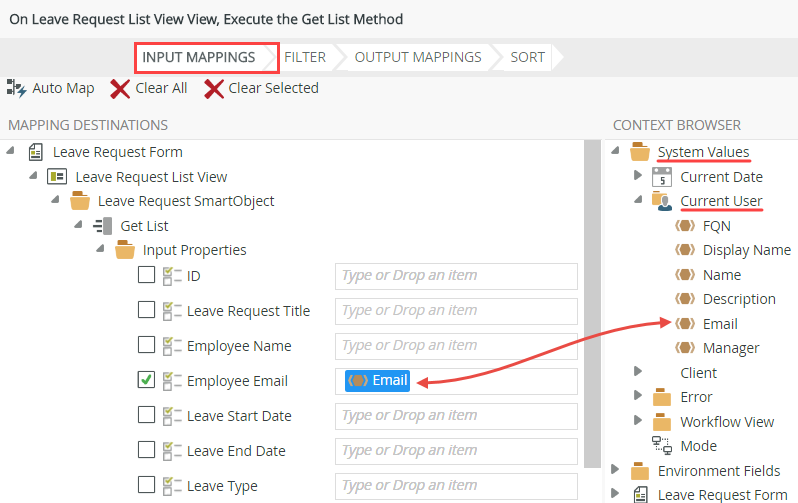Collapse the Leave Request SmartObject node
The image size is (798, 503).
[55, 200]
